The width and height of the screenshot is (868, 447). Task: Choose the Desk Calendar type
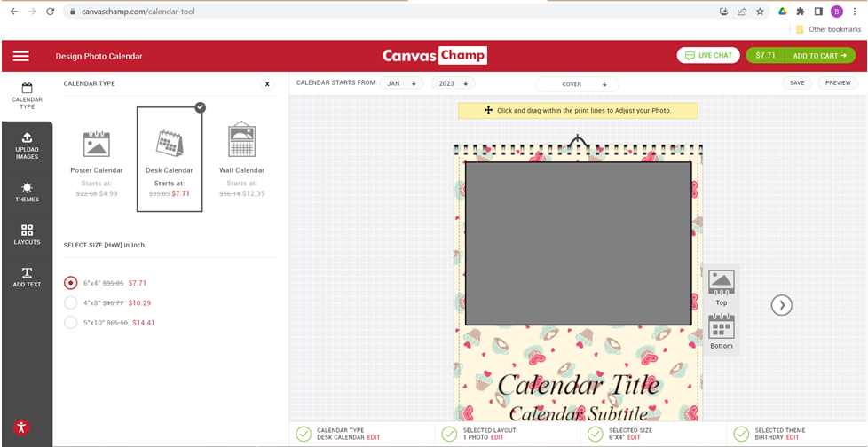(170, 160)
